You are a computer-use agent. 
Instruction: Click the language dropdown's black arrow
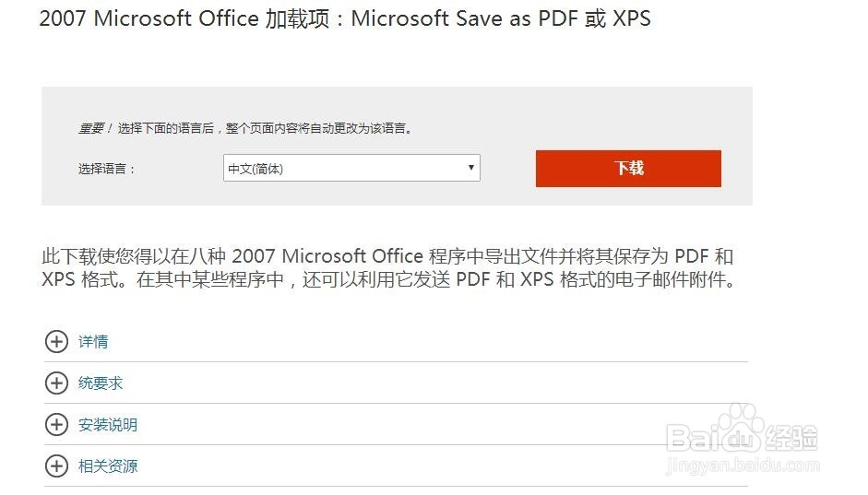point(470,168)
